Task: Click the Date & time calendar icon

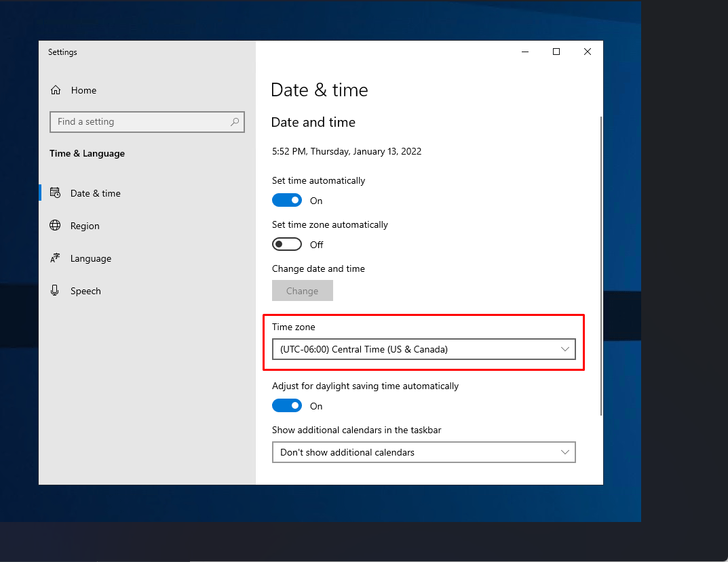Action: (x=55, y=193)
